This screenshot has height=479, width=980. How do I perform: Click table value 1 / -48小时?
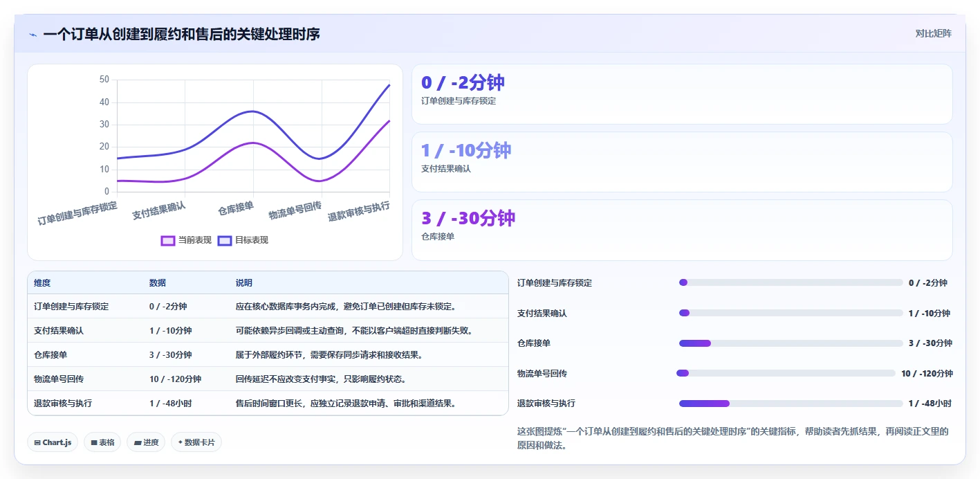[171, 403]
